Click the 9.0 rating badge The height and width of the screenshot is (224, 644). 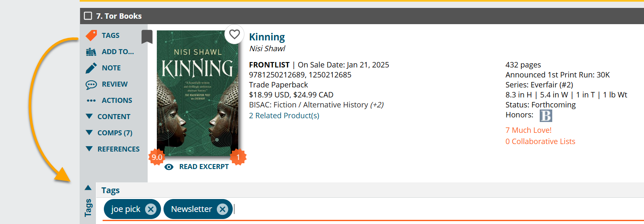point(157,157)
